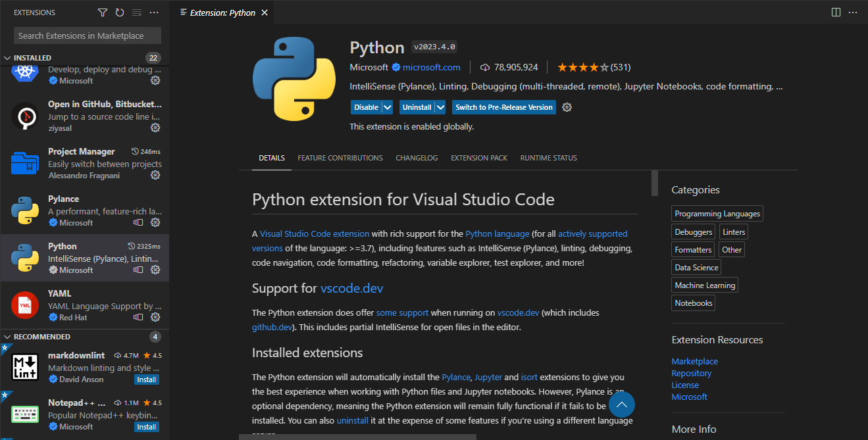The image size is (868, 440).
Task: Click the gear icon for YAML extension
Action: pyautogui.click(x=155, y=317)
